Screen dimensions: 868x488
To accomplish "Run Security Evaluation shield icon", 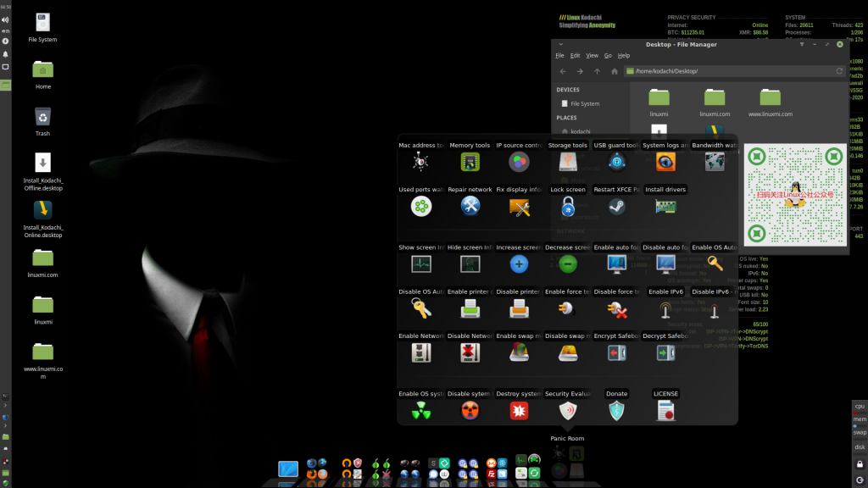I will [567, 411].
